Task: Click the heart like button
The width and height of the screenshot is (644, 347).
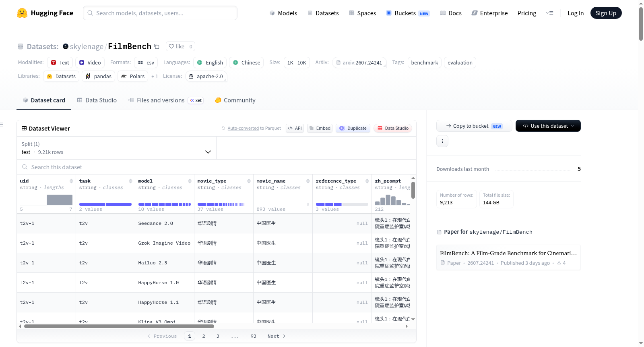Action: [177, 46]
